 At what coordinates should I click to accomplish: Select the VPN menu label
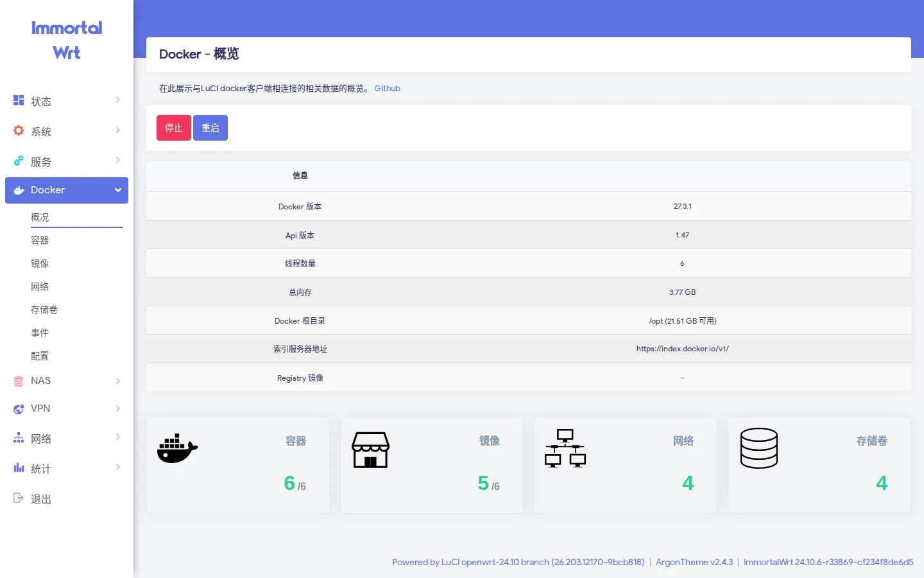click(x=40, y=408)
